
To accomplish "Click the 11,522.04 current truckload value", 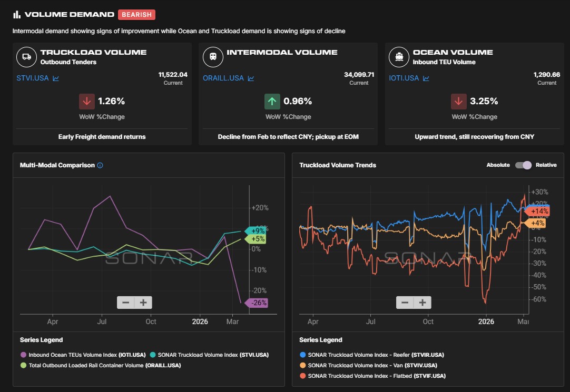I will [x=173, y=75].
